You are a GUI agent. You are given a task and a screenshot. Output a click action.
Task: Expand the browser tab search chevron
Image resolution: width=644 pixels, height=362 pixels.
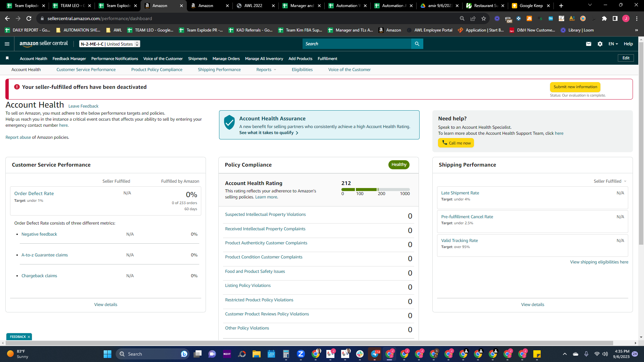590,5
